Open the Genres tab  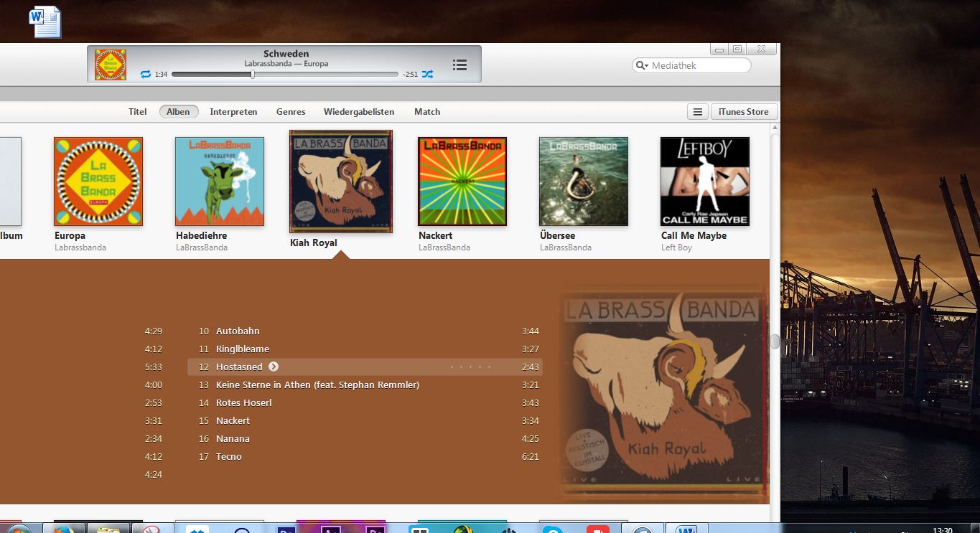click(x=291, y=112)
